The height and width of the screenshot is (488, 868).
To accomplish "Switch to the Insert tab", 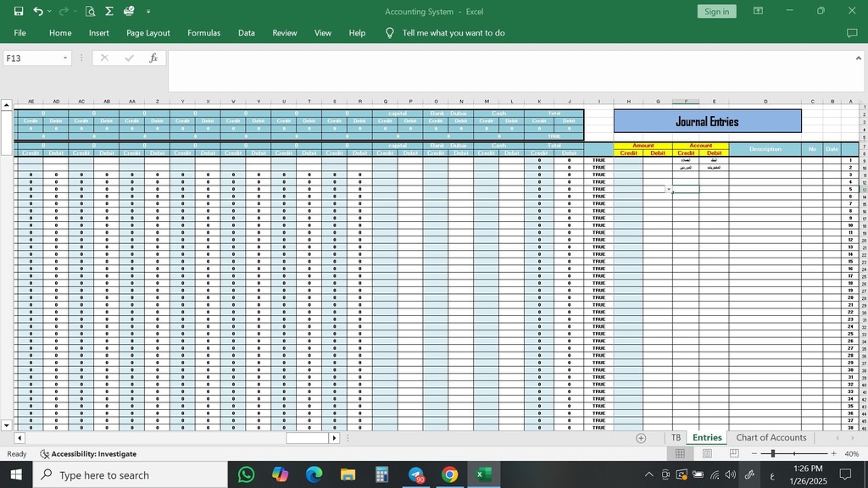I will 99,33.
